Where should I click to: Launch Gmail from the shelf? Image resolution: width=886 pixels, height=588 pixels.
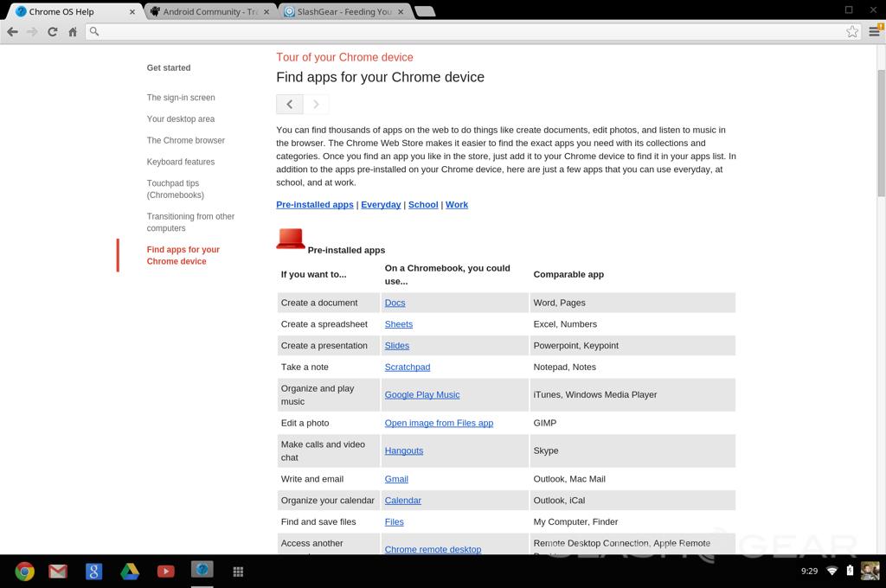pyautogui.click(x=58, y=571)
